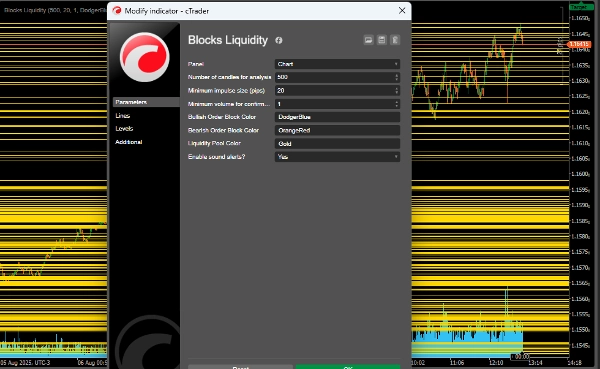Click the info icon beside Blocks Liquidity
Viewport: 600px width, 369px height.
[x=279, y=40]
